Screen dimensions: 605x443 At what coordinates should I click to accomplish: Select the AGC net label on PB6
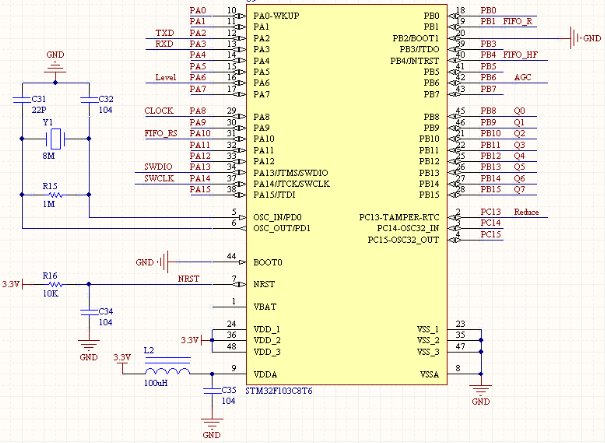click(x=522, y=77)
